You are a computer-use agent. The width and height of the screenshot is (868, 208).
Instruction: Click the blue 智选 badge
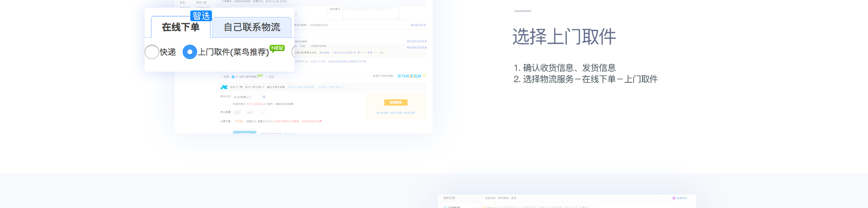click(201, 16)
